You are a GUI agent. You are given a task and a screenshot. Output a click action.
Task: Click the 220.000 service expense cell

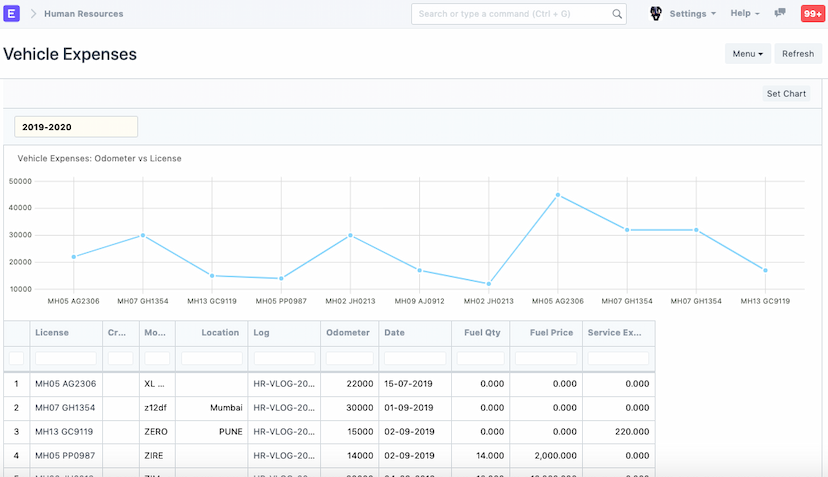(619, 432)
